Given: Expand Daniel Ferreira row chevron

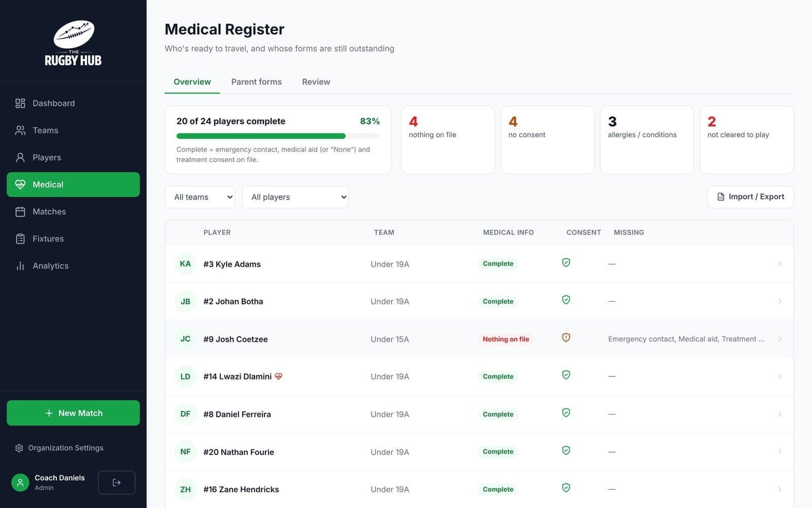Looking at the screenshot, I should pos(780,414).
